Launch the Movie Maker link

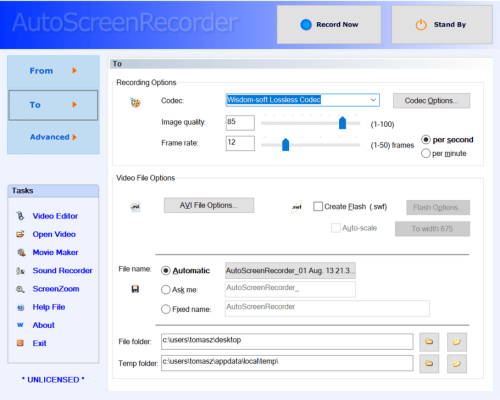[55, 252]
